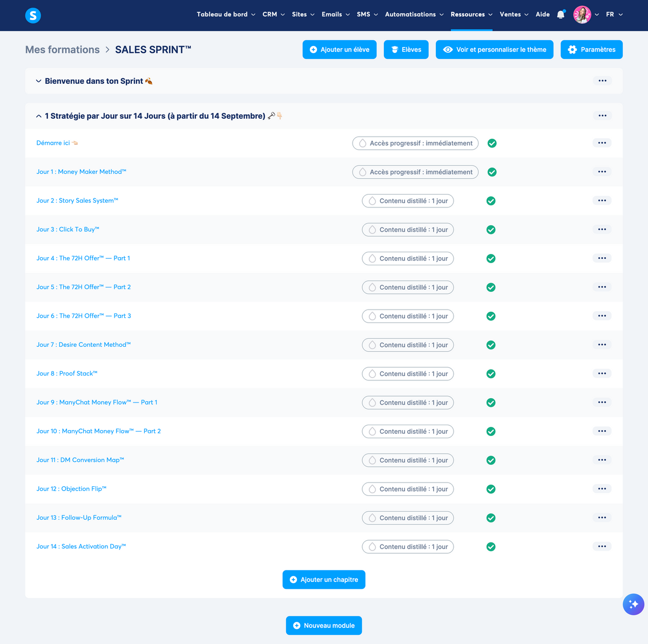Go back to Mes formations breadcrumb
Screen dimensions: 648x644
62,50
